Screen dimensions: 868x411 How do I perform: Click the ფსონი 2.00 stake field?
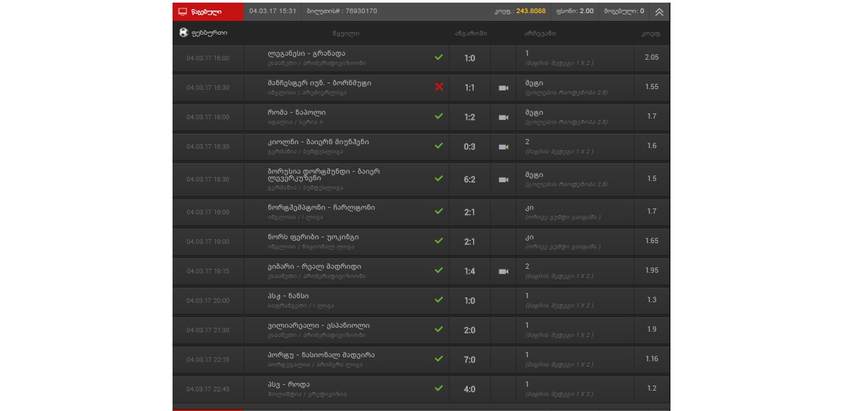[575, 11]
